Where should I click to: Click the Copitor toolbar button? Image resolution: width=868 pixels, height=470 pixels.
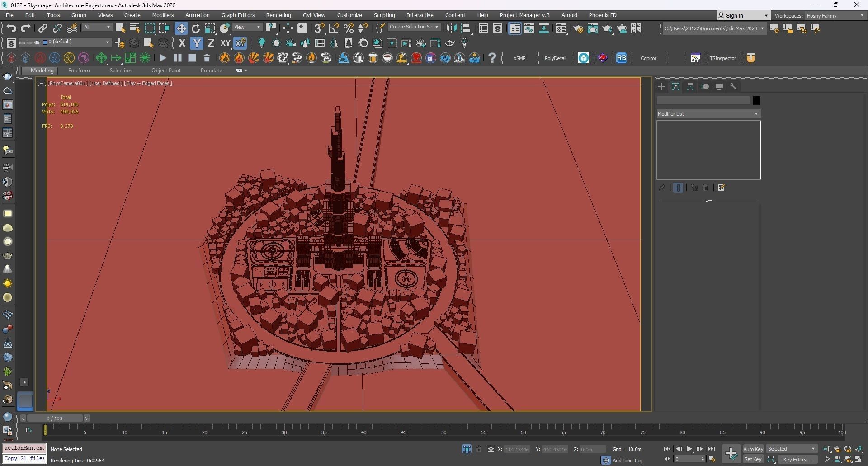pos(648,58)
